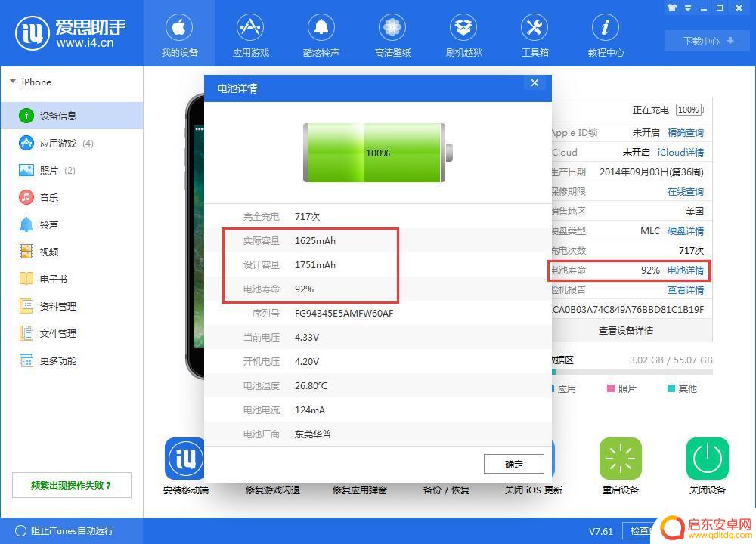
Task: Click the teal 其他 legend swatch
Action: [x=671, y=388]
